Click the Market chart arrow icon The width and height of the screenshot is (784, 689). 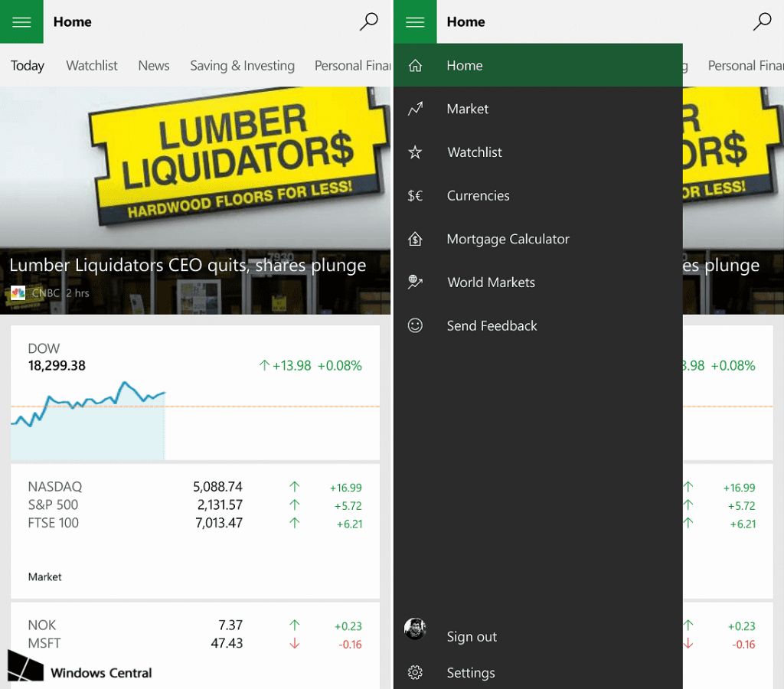coord(415,109)
